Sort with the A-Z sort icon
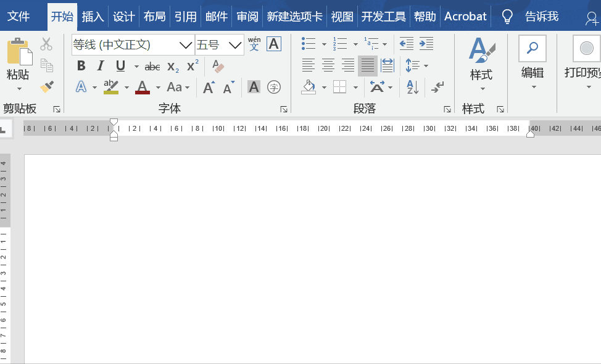The width and height of the screenshot is (601, 364). tap(412, 88)
